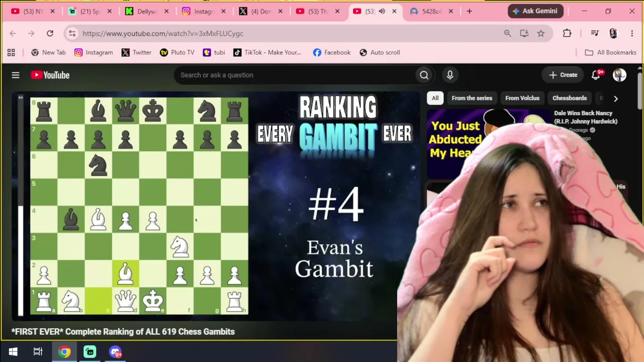This screenshot has width=644, height=362.
Task: Close the 5428c4 tab
Action: [451, 11]
